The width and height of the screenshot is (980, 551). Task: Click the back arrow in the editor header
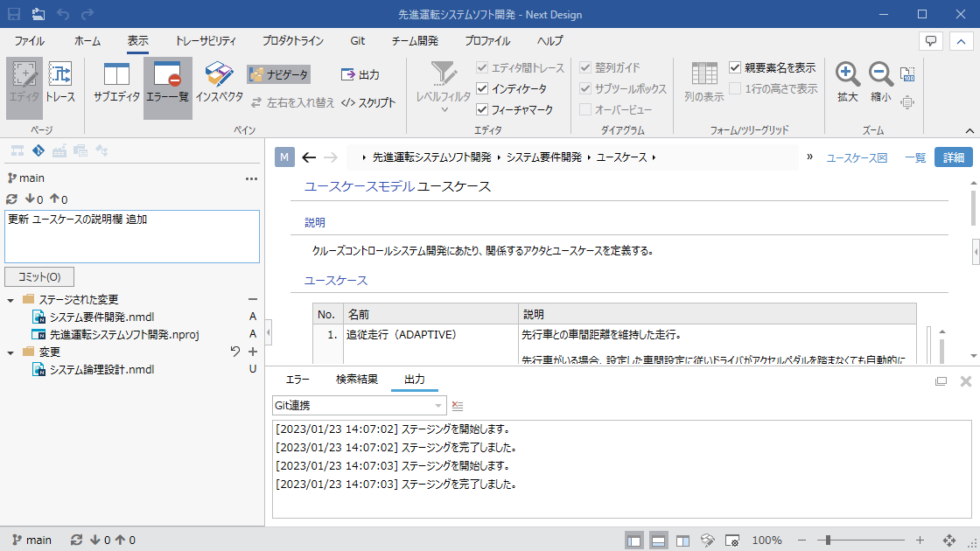pyautogui.click(x=309, y=157)
